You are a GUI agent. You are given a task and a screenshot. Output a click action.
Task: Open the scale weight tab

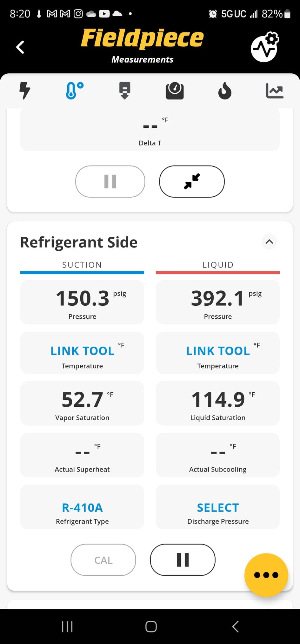pos(175,91)
